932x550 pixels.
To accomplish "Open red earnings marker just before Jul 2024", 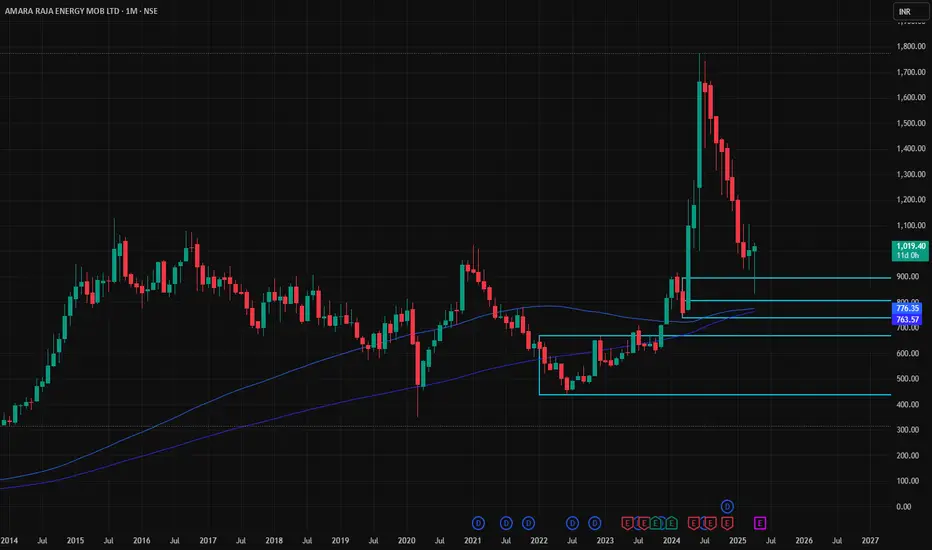I will (x=694, y=523).
